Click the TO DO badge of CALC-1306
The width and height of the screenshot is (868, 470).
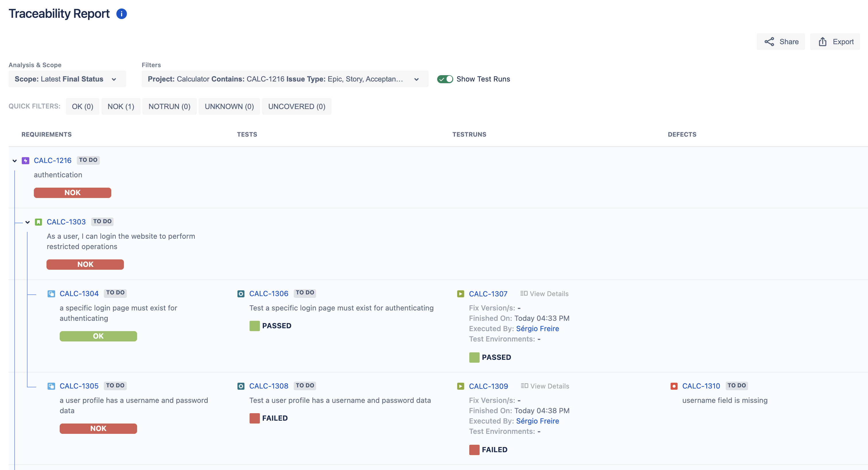click(305, 293)
